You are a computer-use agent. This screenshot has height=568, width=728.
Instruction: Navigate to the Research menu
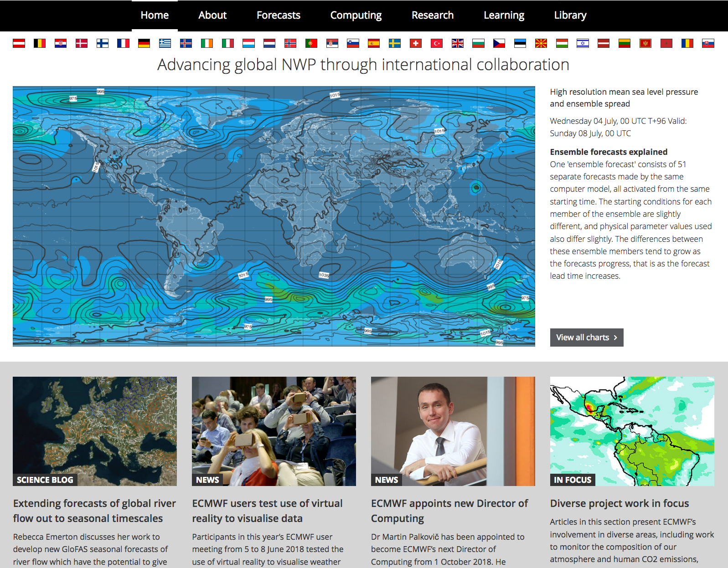tap(433, 15)
